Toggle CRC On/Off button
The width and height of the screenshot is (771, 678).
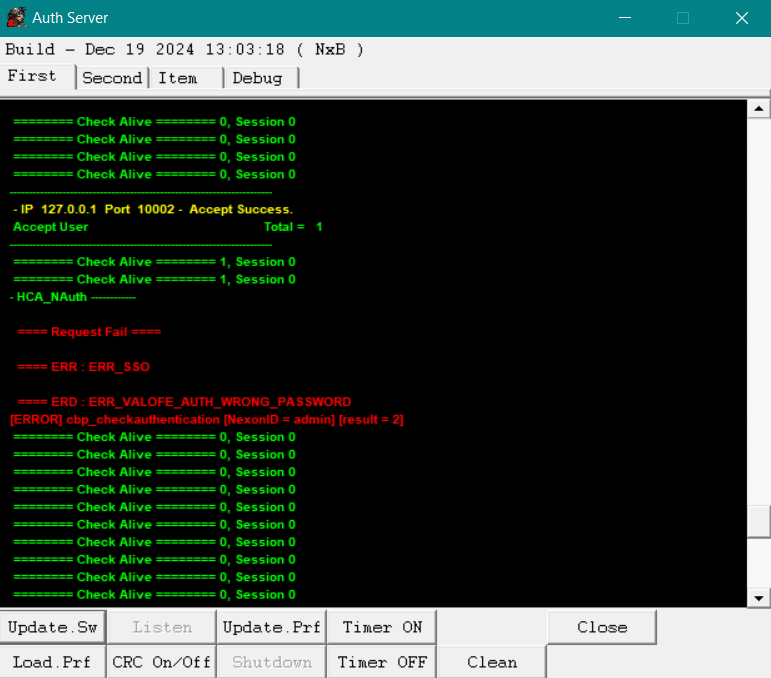coord(162,662)
